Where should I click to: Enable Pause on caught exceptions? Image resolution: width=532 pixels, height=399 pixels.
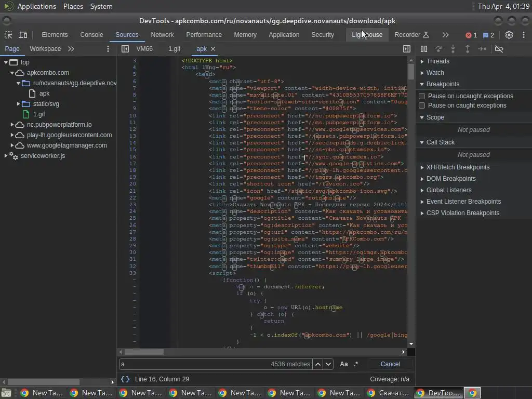click(x=422, y=105)
